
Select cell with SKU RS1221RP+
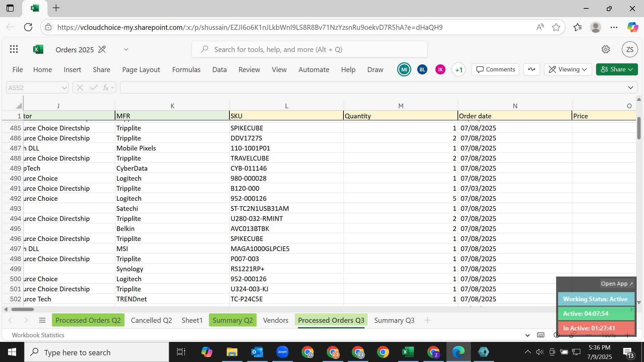click(x=286, y=269)
